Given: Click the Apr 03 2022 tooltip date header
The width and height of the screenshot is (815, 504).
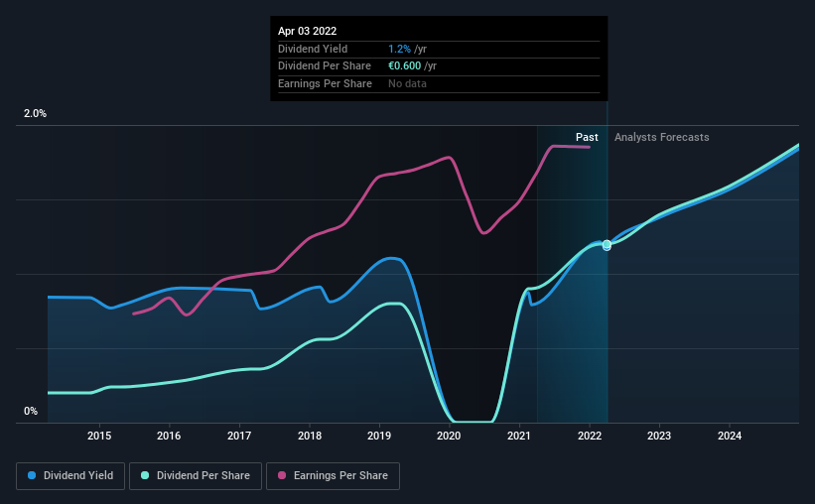Looking at the screenshot, I should tap(307, 31).
